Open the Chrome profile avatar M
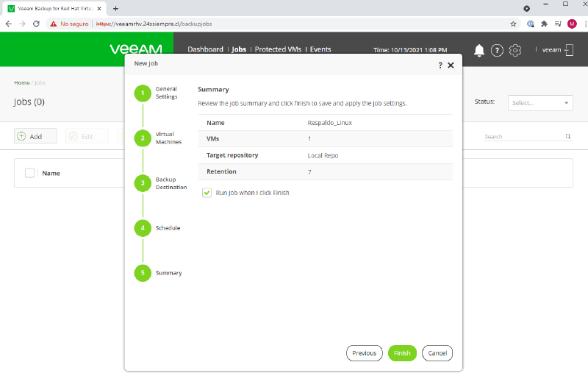The height and width of the screenshot is (376, 588). coord(572,24)
